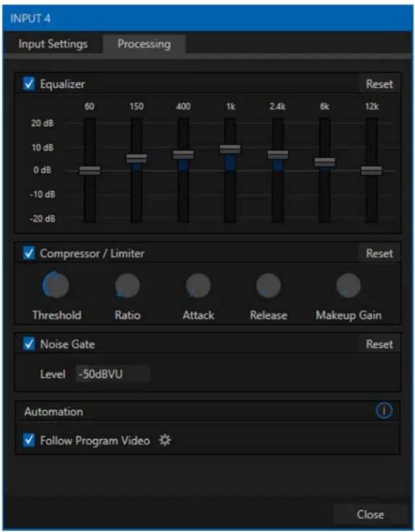Click the Ratio knob
The width and height of the screenshot is (415, 532).
click(128, 286)
